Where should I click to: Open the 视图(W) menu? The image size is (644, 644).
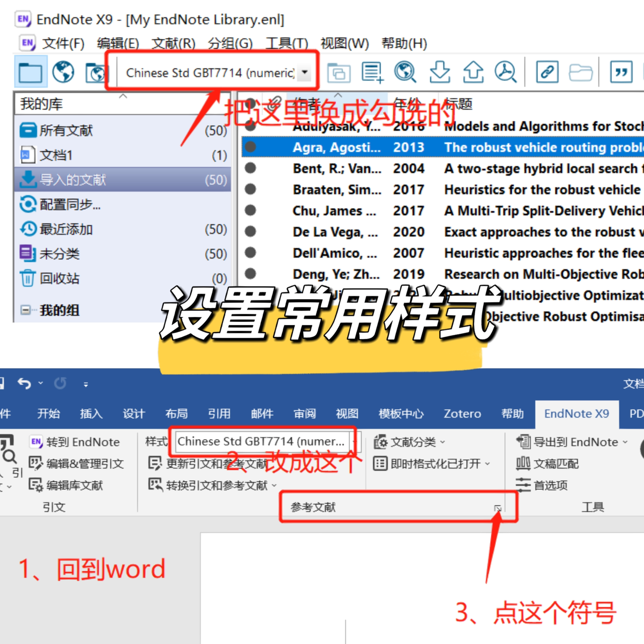point(344,44)
